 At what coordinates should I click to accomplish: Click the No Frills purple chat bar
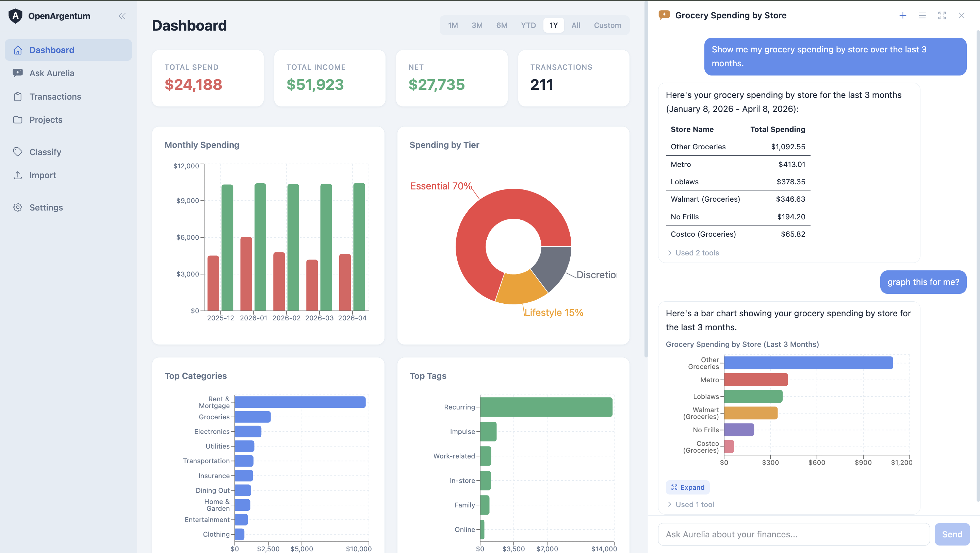[739, 430]
